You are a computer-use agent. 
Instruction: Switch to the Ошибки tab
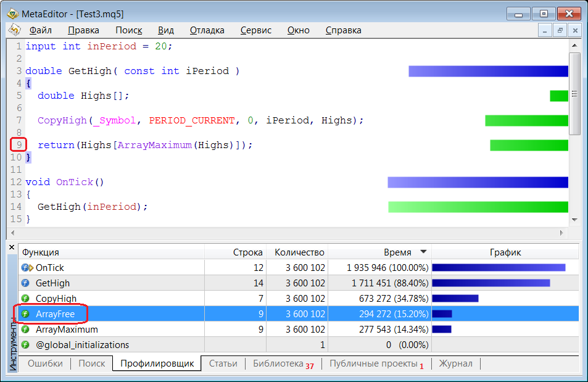coord(45,363)
